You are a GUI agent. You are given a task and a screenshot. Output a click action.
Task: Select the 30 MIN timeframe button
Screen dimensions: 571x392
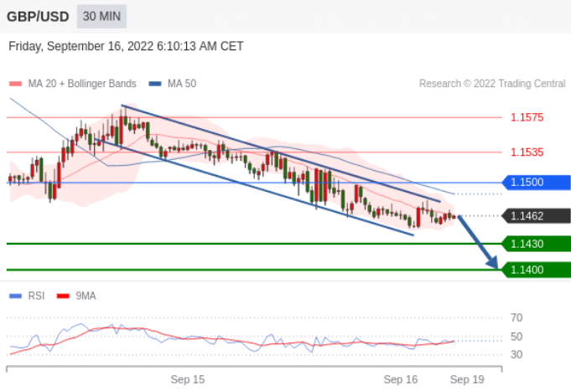101,17
